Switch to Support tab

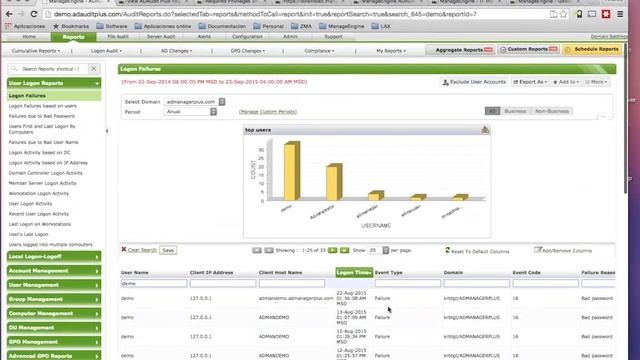pos(333,37)
